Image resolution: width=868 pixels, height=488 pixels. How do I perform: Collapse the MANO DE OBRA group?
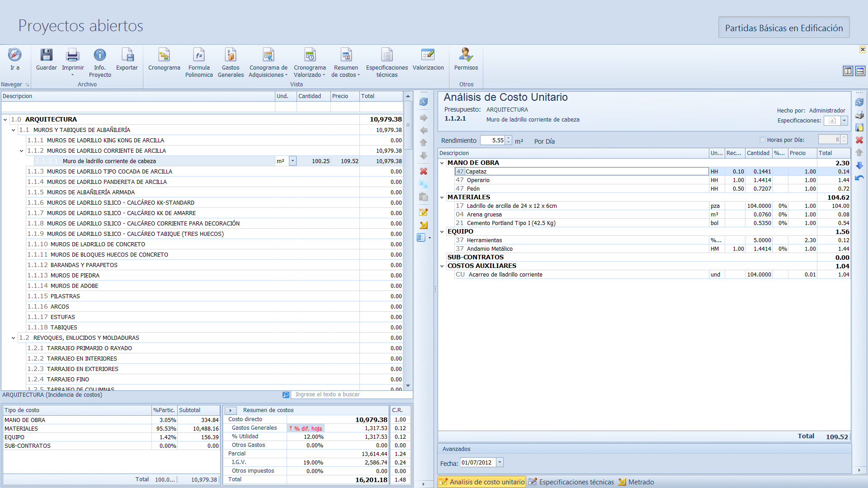pyautogui.click(x=442, y=163)
